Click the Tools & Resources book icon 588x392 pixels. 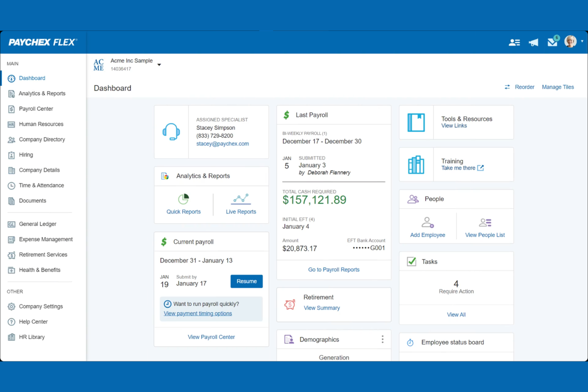(416, 122)
